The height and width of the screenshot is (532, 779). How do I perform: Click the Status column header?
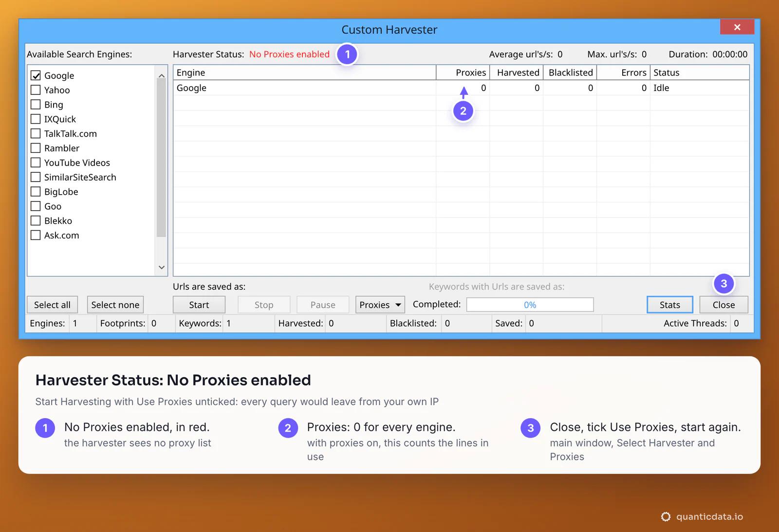tap(700, 73)
